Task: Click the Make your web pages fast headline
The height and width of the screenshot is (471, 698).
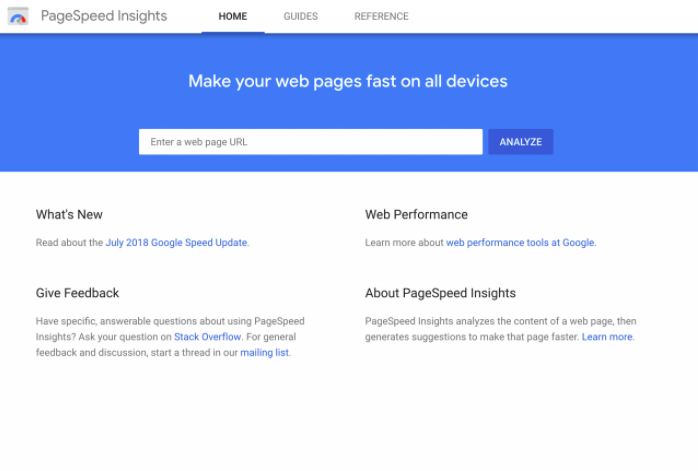Action: coord(348,81)
